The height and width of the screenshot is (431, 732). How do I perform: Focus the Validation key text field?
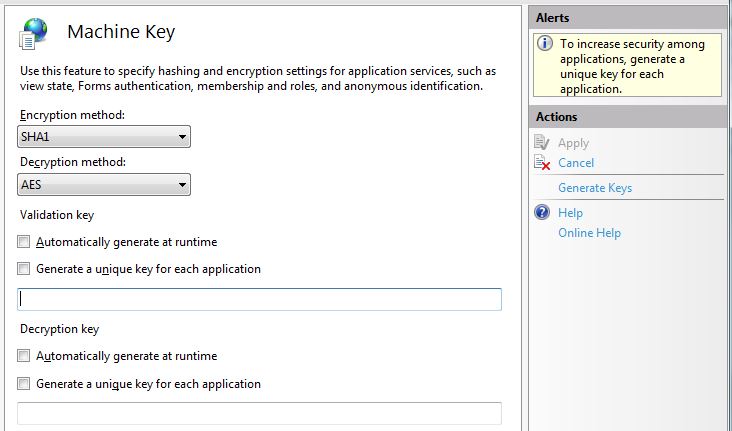(x=260, y=299)
